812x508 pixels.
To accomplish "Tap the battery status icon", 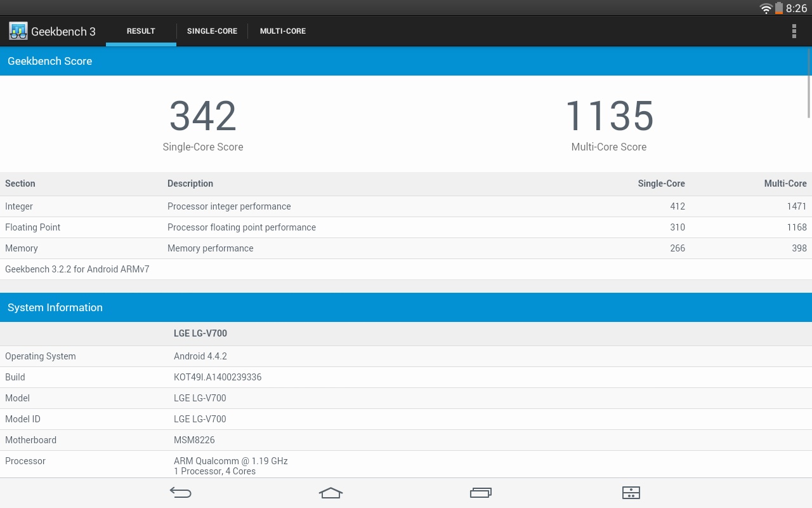I will click(778, 8).
